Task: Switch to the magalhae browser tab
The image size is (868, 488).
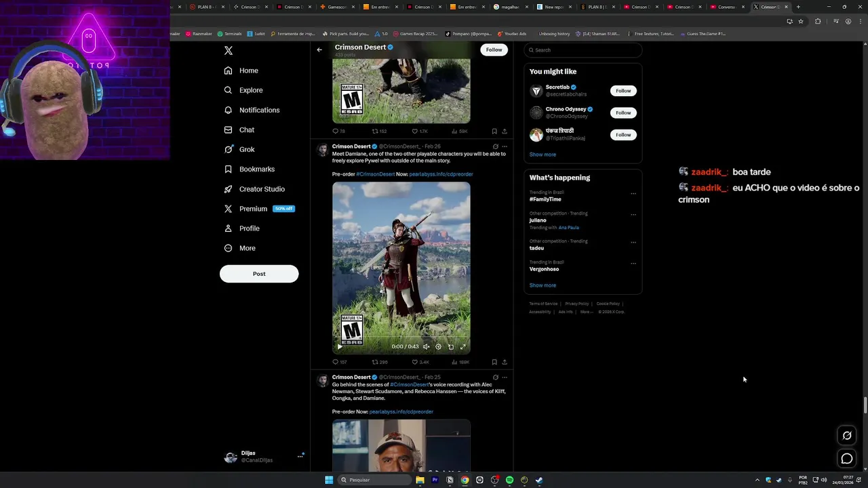Action: coord(509,7)
